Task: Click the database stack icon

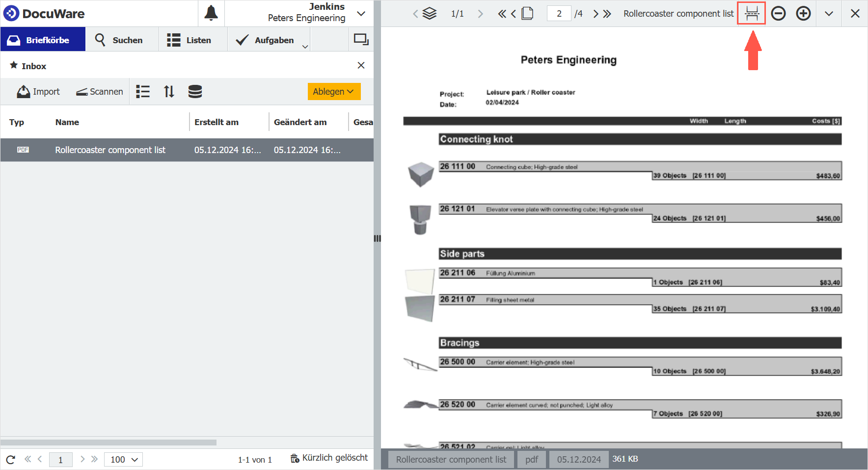Action: coord(195,91)
